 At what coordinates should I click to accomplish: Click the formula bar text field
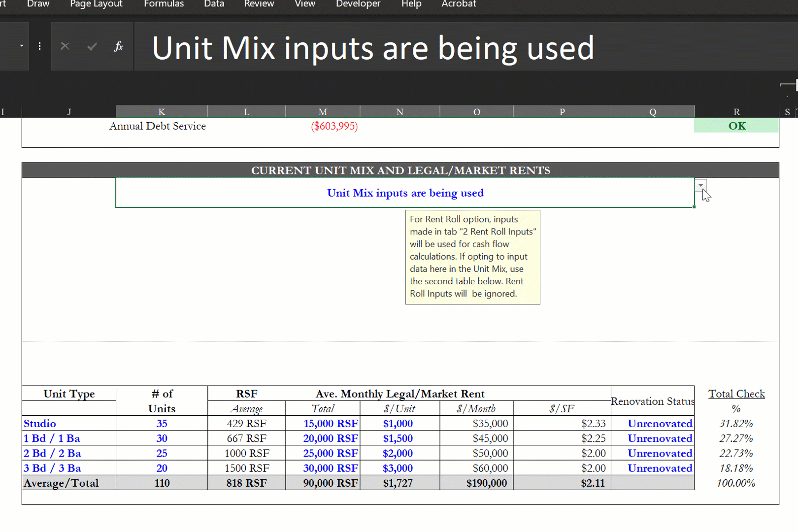466,46
